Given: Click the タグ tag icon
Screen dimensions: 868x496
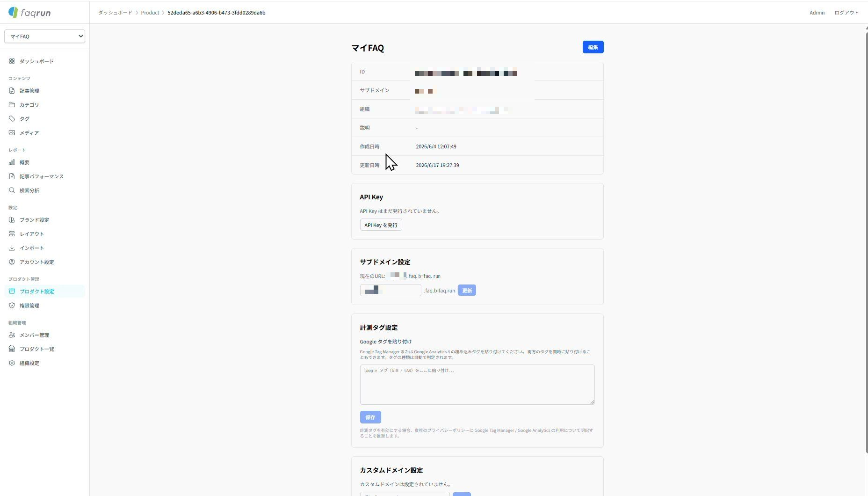Looking at the screenshot, I should [12, 119].
